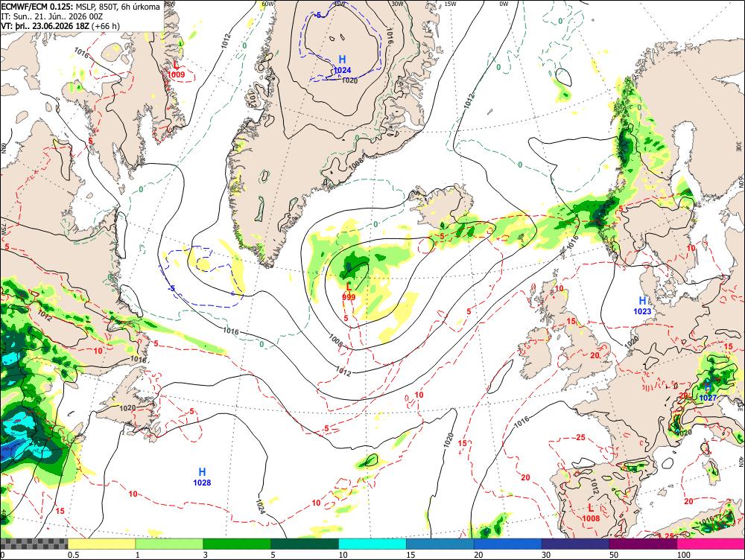Image resolution: width=745 pixels, height=560 pixels.
Task: Click the 'IT: Sun.. 21. Jún.. 2026 00Z' line
Action: click(52, 16)
